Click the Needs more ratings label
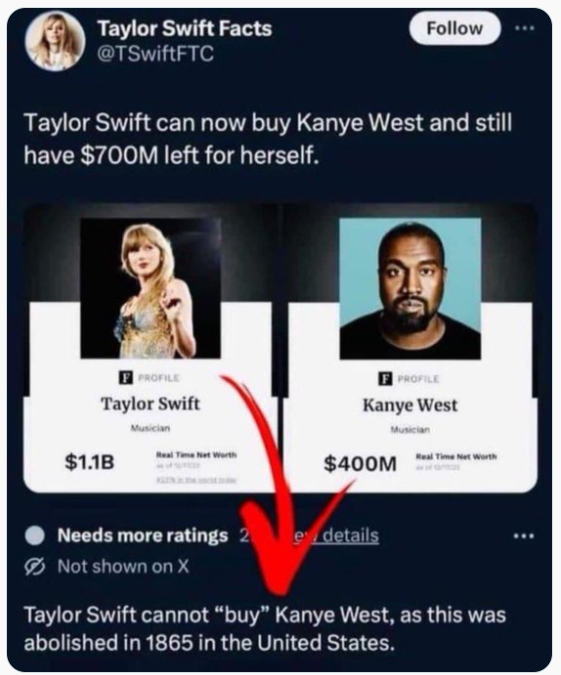The height and width of the screenshot is (675, 561). (143, 536)
